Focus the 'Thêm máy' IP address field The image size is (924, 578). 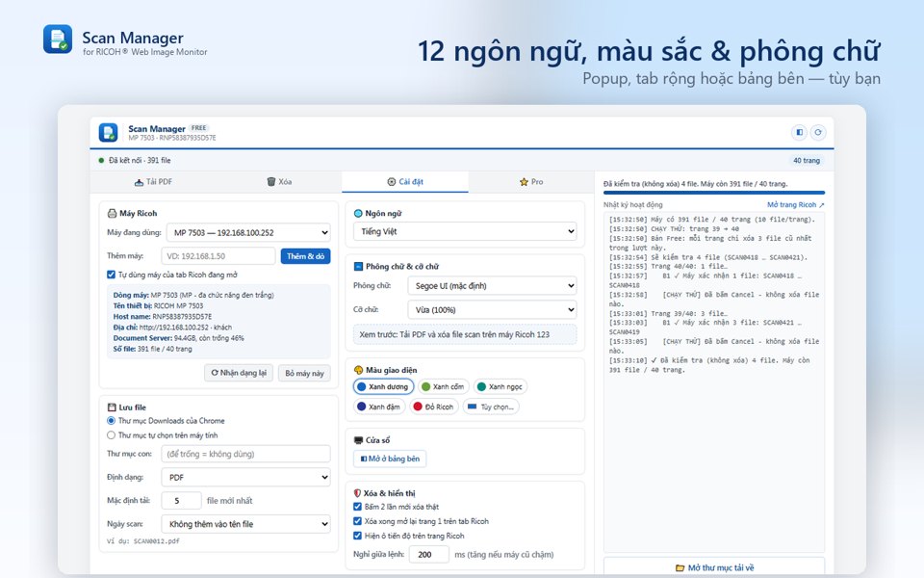pos(218,256)
